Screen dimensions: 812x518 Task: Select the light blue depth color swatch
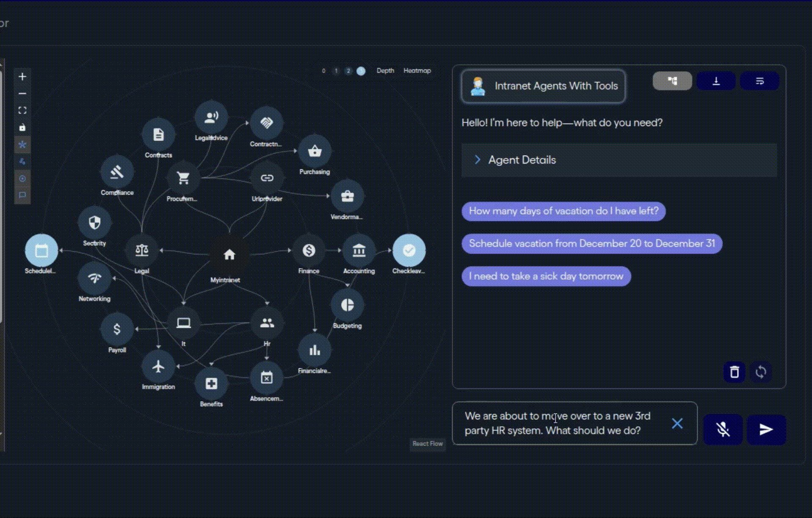point(361,71)
